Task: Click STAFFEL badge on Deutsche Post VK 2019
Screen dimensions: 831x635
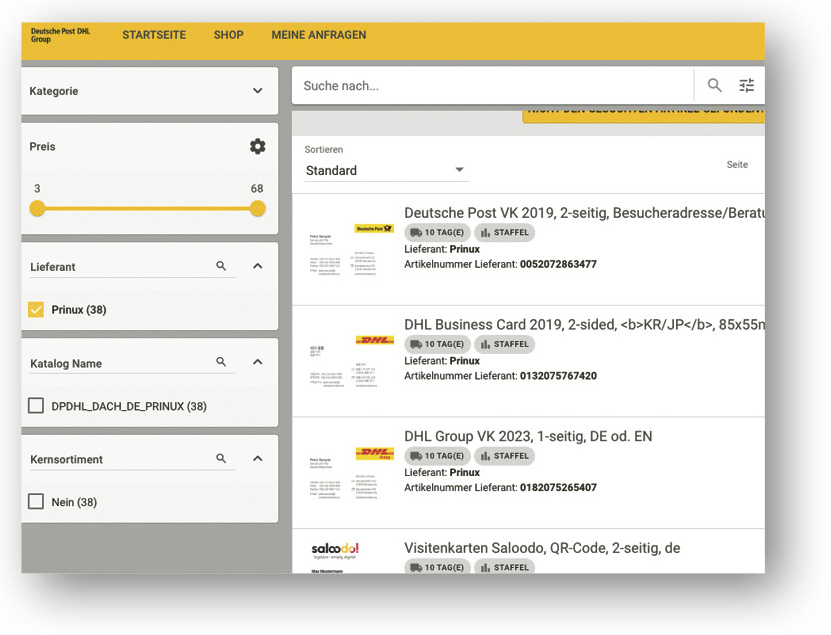Action: coord(504,233)
